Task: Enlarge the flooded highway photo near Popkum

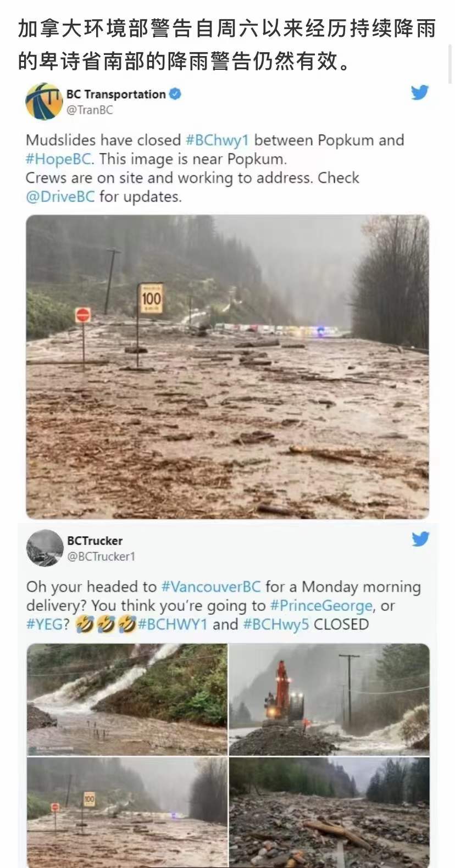Action: point(227,366)
